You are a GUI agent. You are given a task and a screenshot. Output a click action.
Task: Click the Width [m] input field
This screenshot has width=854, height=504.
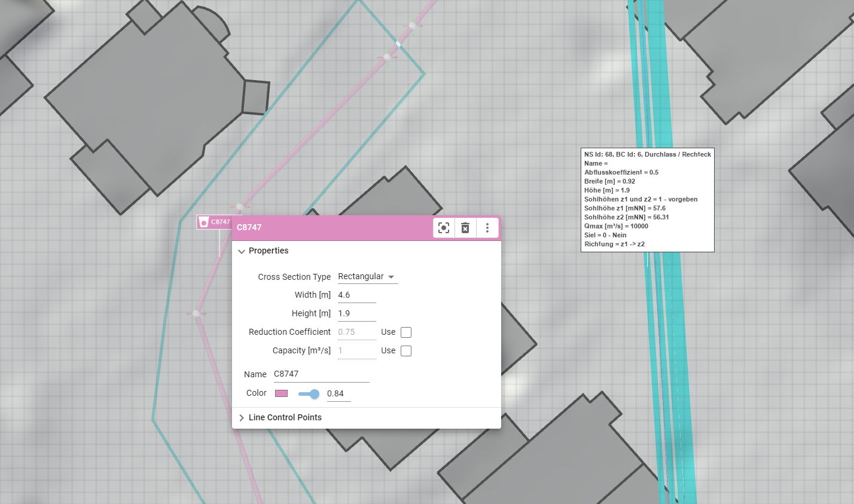coord(356,295)
